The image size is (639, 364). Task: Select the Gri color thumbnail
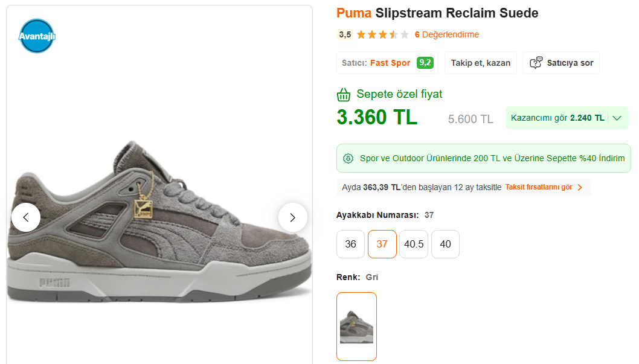coord(356,327)
